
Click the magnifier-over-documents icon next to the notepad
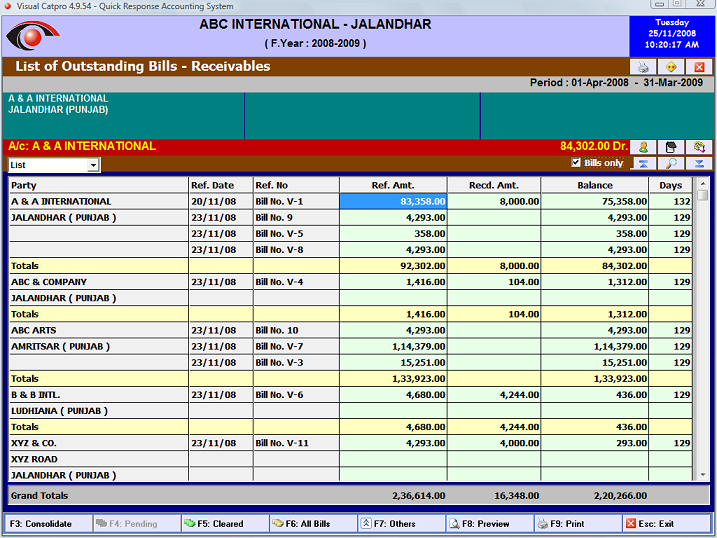pos(699,147)
